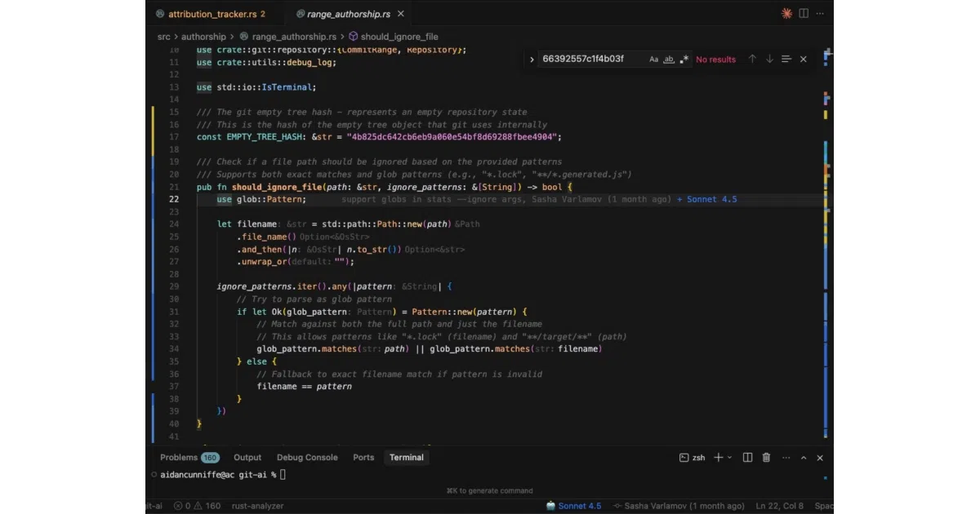Viewport: 980px width, 514px height.
Task: Select the Terminal panel tab
Action: [407, 458]
